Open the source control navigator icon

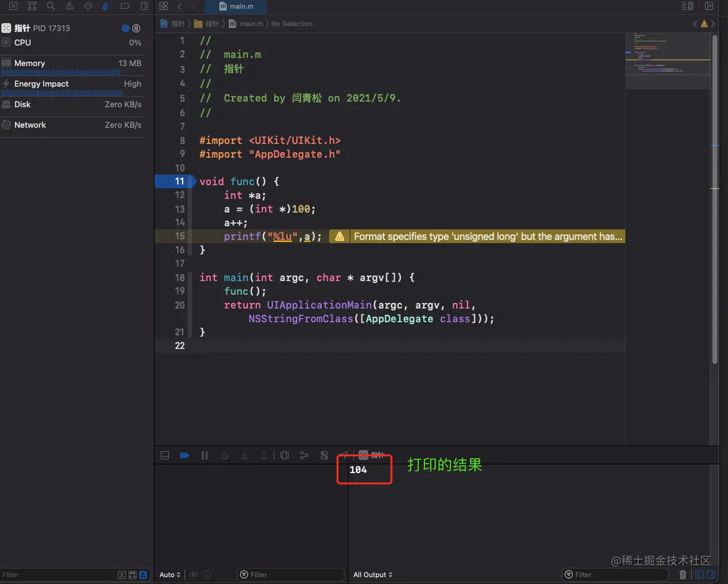pyautogui.click(x=14, y=6)
